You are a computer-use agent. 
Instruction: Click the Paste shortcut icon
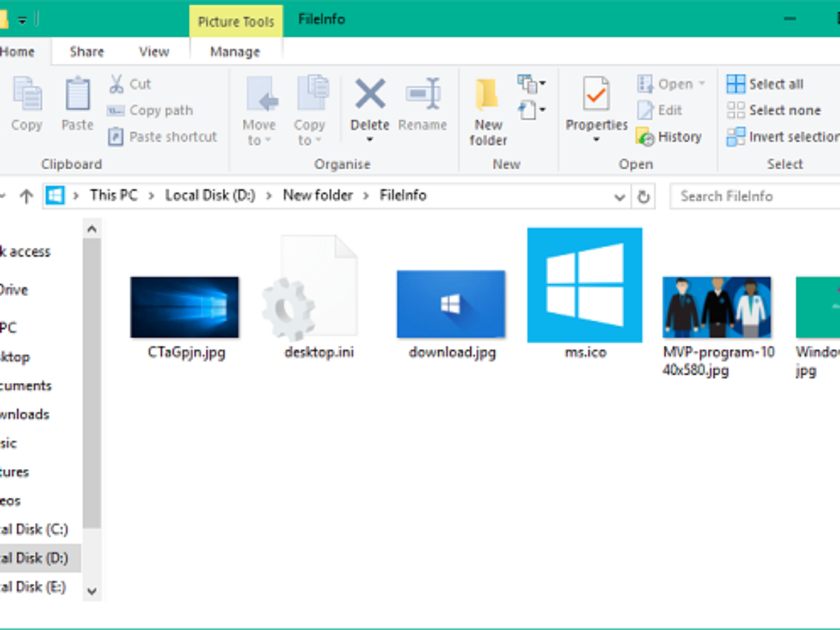tap(116, 136)
